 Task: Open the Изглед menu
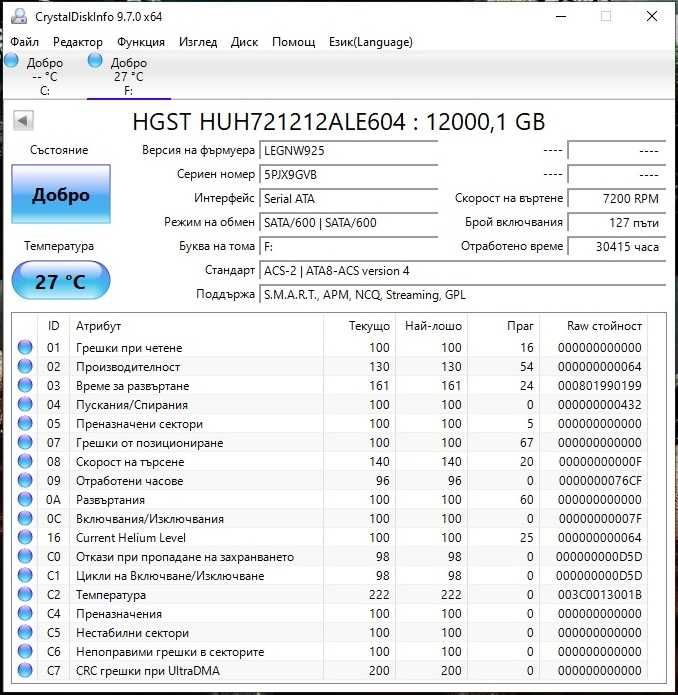coord(198,42)
